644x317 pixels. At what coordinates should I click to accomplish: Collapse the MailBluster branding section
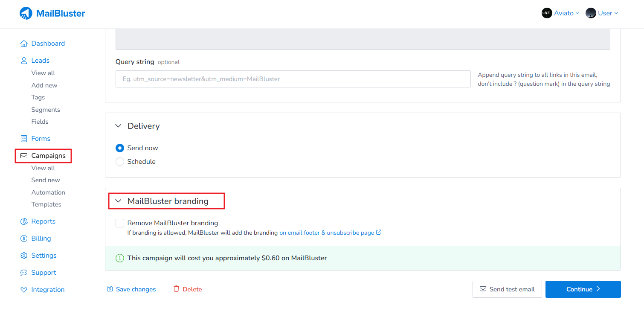tap(119, 201)
